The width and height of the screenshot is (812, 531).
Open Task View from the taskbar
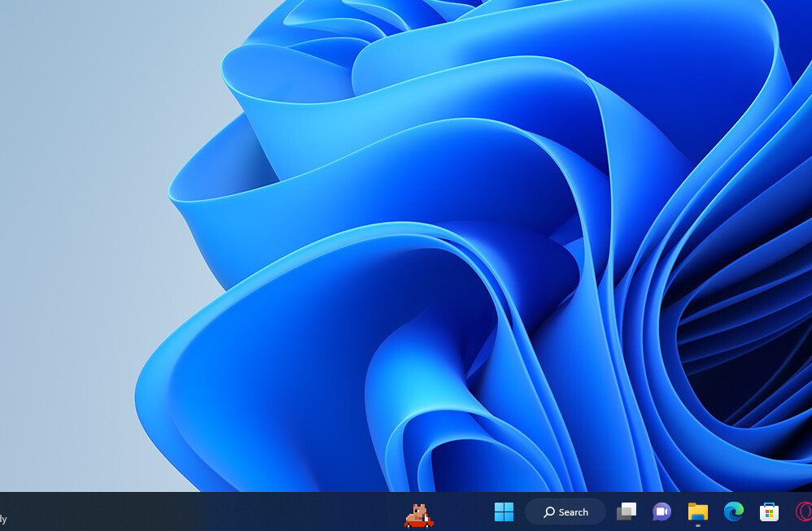(626, 511)
